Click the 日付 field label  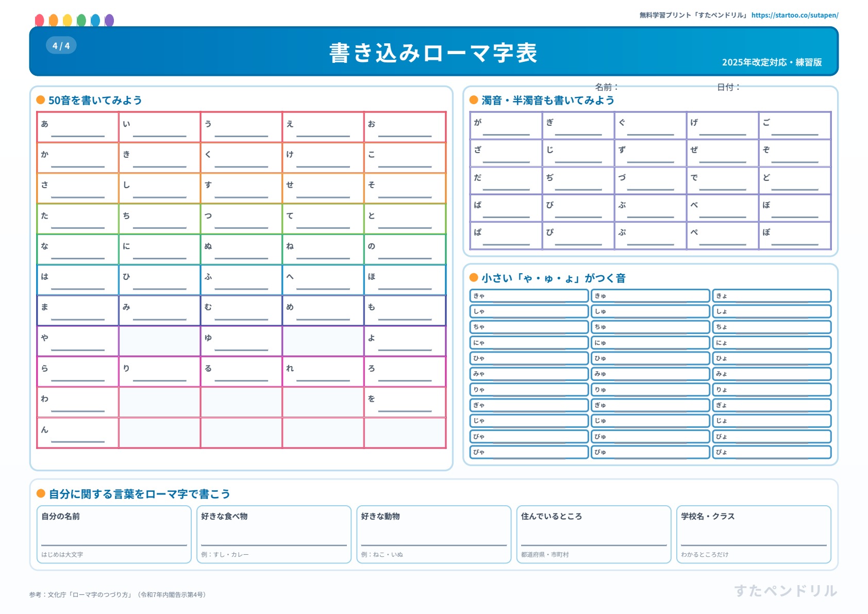point(728,87)
